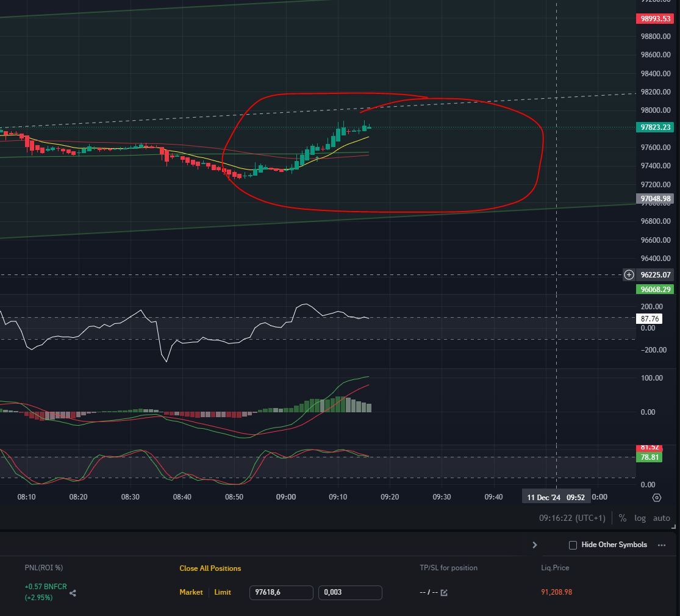Toggle percent scale on price axis

click(x=622, y=518)
